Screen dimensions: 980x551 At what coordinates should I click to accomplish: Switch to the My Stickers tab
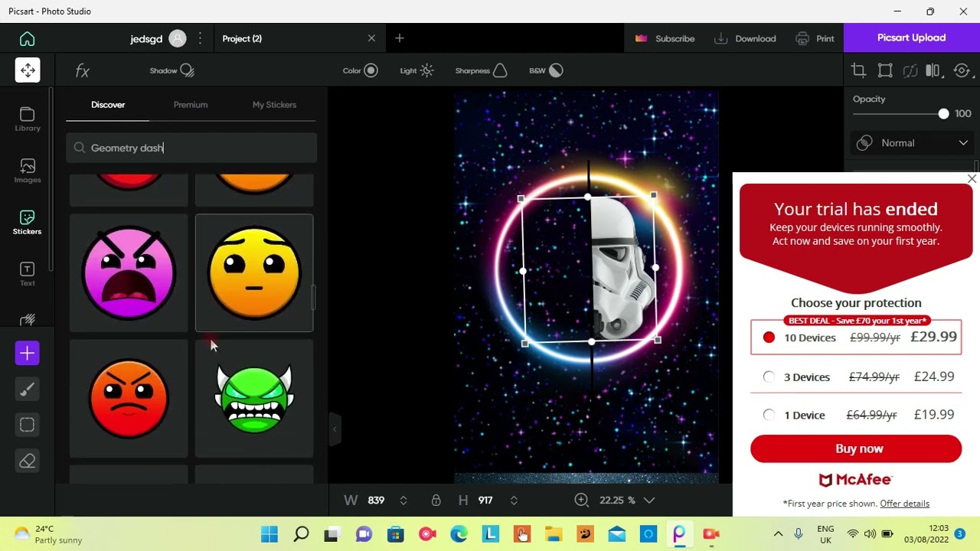(274, 105)
